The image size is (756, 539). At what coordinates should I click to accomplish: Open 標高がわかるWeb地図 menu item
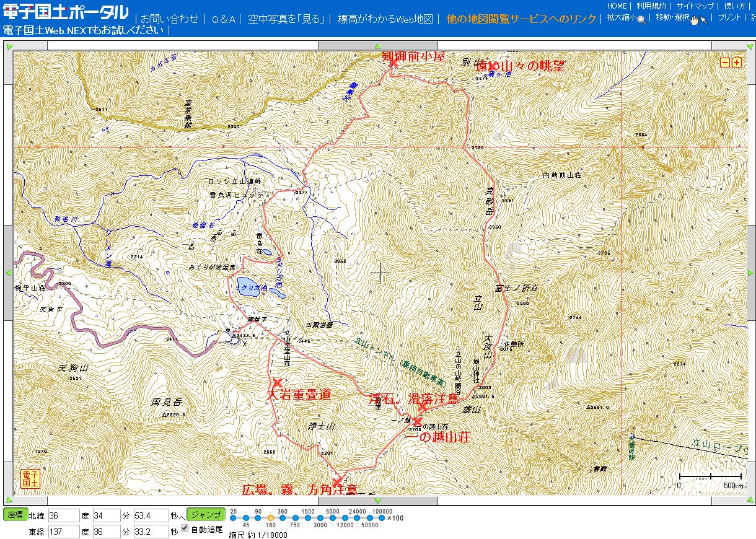(x=385, y=19)
